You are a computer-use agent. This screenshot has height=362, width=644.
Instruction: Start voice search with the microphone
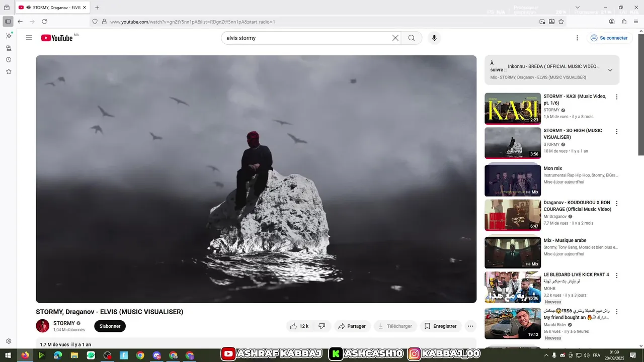coord(434,38)
